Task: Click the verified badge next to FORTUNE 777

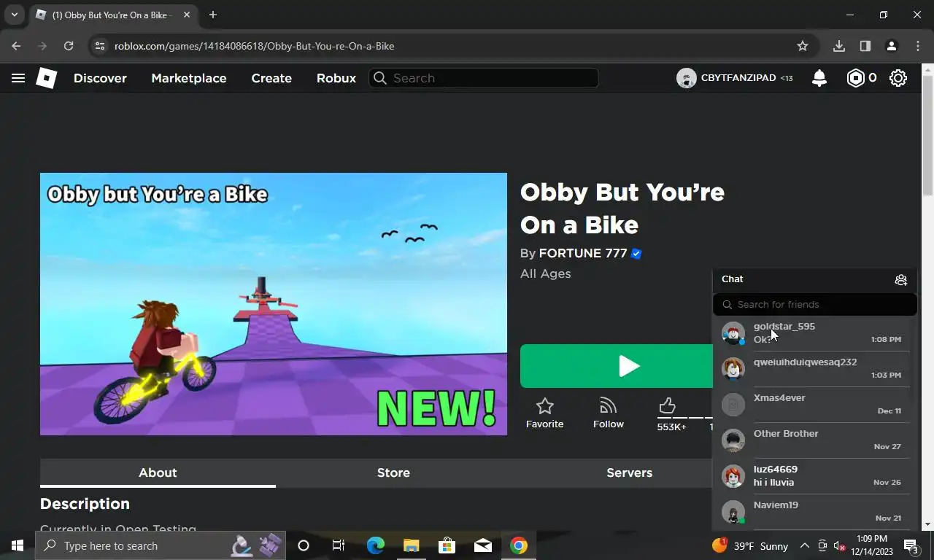Action: coord(636,254)
